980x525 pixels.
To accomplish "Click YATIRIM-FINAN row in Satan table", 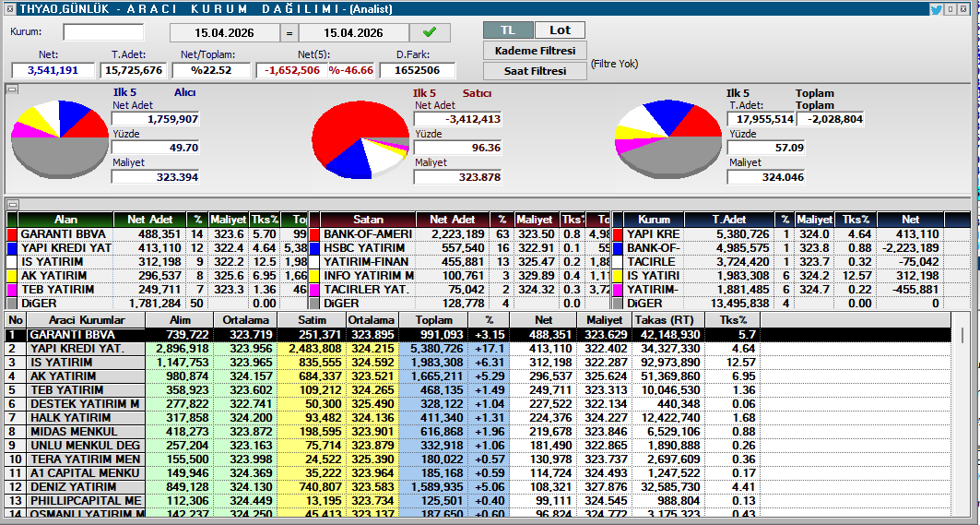I will point(459,261).
